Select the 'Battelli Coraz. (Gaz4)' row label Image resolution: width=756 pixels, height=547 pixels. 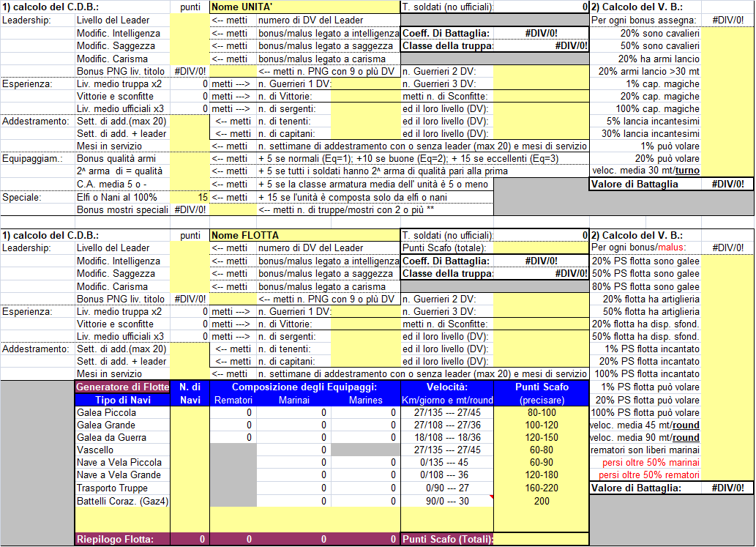(122, 501)
